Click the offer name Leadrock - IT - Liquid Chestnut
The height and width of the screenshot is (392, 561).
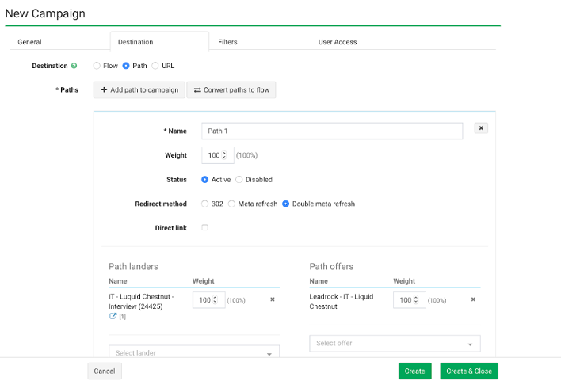click(342, 302)
